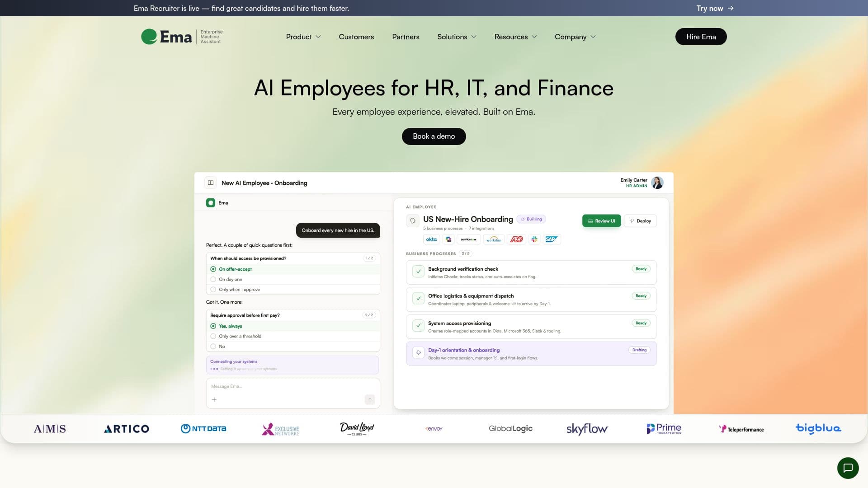Click the ADP integration icon
The width and height of the screenshot is (868, 488).
point(516,239)
